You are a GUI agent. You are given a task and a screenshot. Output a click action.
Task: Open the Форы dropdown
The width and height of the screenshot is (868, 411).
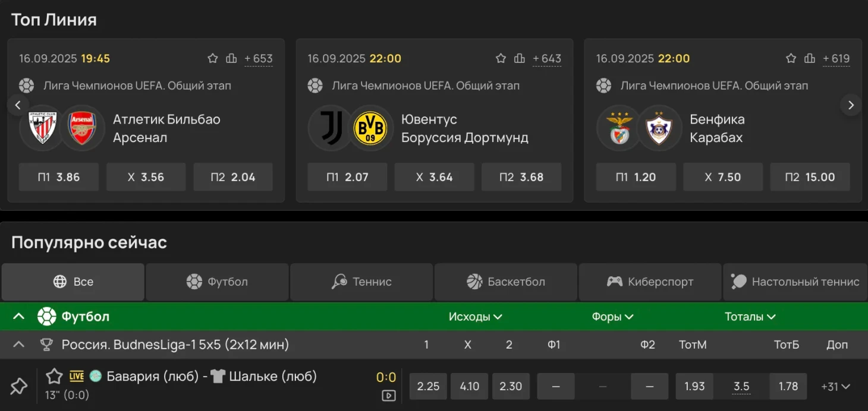(x=612, y=317)
